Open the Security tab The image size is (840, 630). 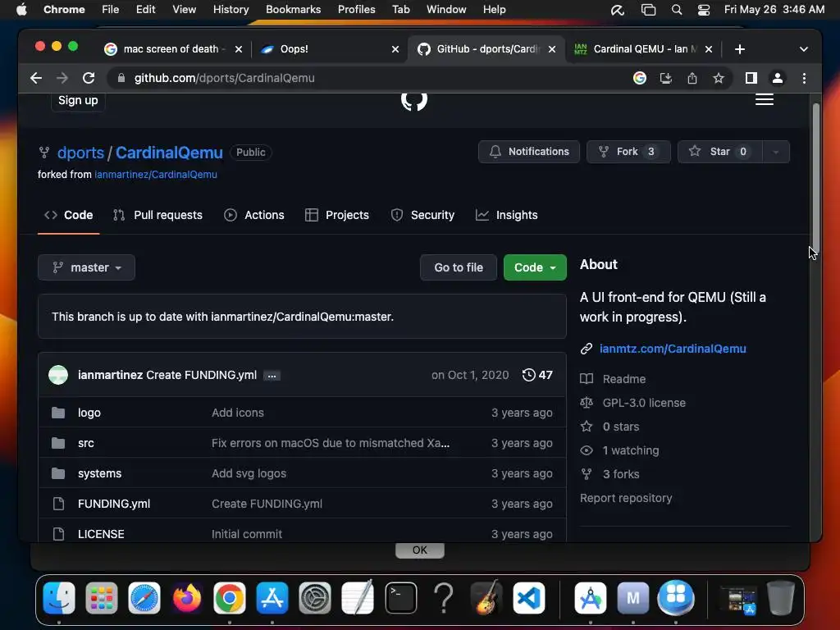click(x=422, y=215)
